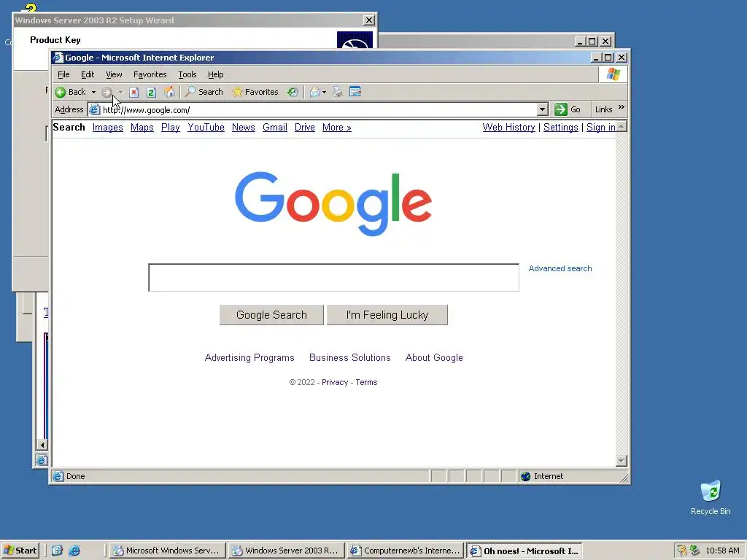Switch to Microsoft Windows Serv... taskbar button
This screenshot has width=747, height=560.
[x=167, y=551]
